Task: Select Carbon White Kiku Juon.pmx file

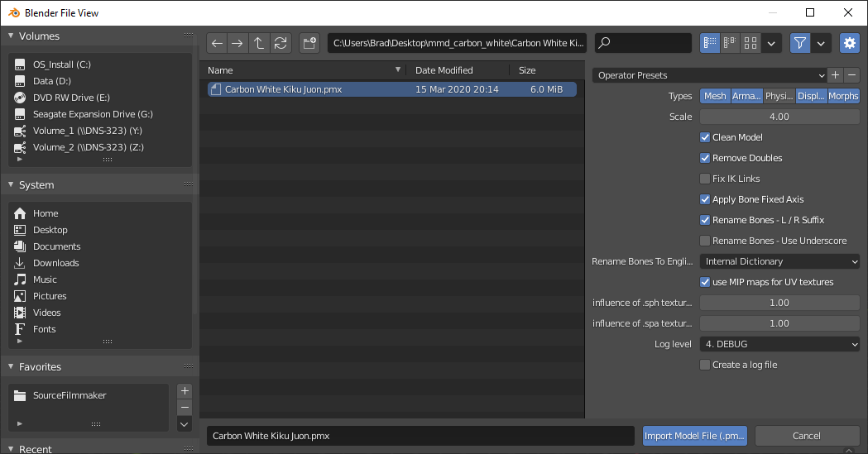Action: [x=392, y=89]
